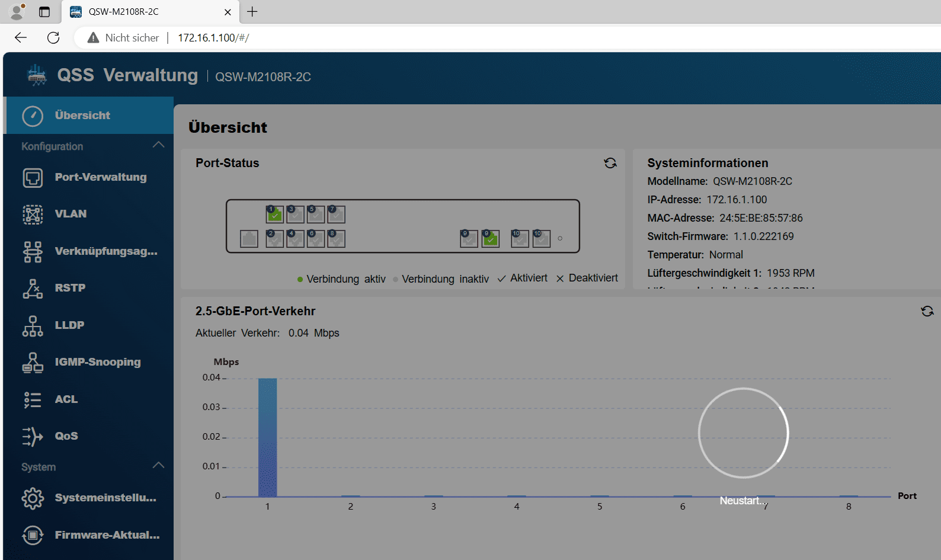Click the port 1 traffic bar
Screen dimensions: 941x560
point(267,437)
